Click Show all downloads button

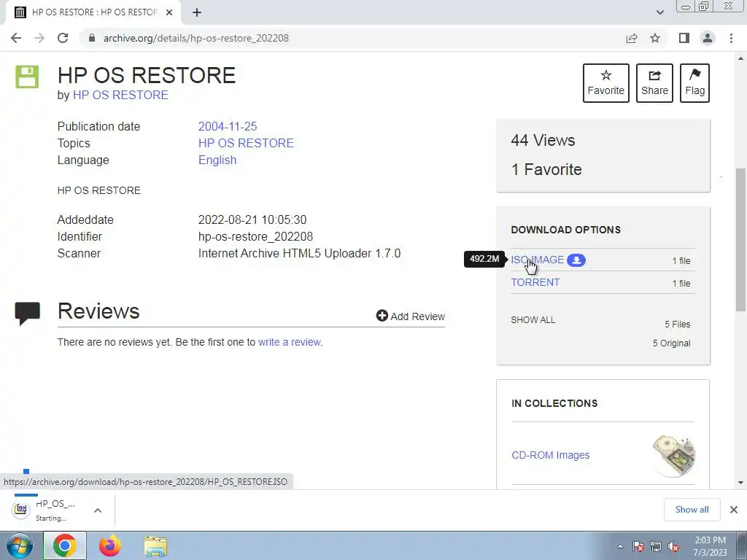692,510
